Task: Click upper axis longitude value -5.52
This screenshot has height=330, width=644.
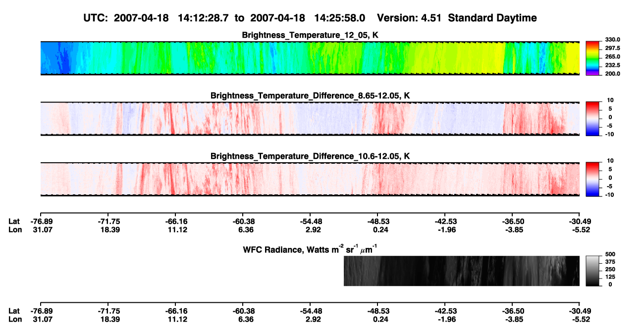Action: click(x=580, y=230)
